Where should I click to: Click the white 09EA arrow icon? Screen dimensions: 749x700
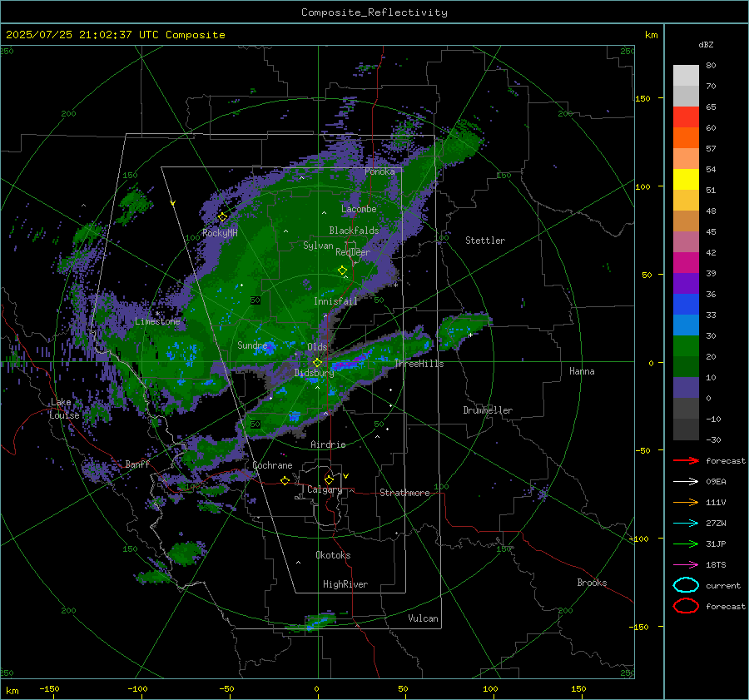(686, 482)
